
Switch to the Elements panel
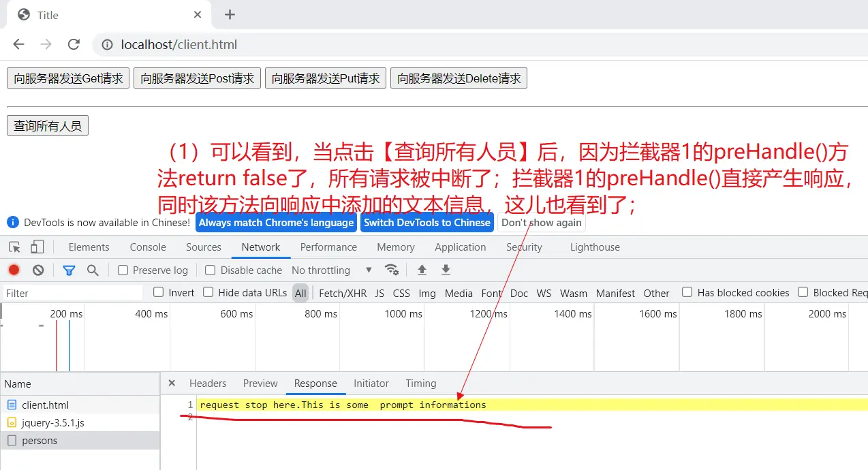coord(89,247)
